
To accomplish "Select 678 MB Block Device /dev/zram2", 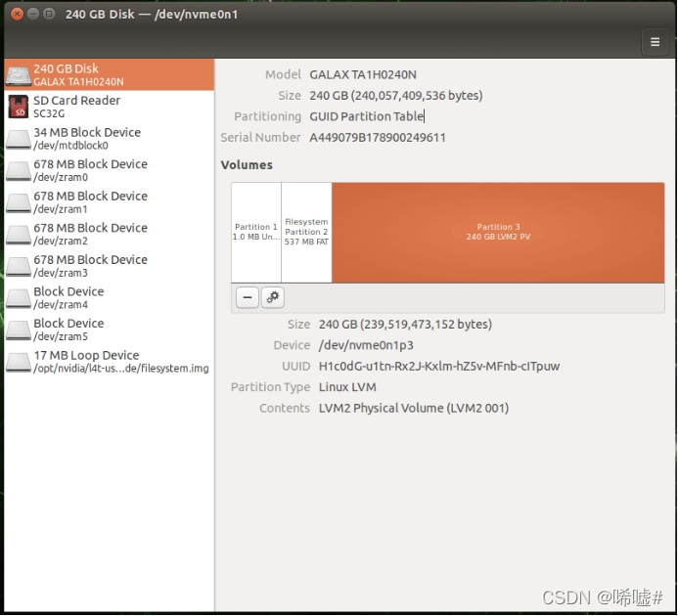I will tap(109, 234).
